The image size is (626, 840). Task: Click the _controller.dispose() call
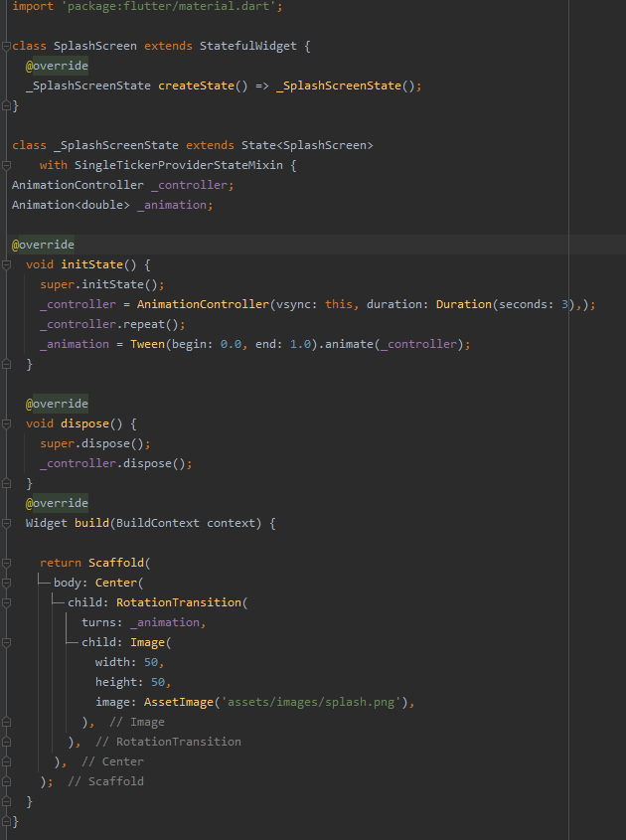[x=116, y=463]
